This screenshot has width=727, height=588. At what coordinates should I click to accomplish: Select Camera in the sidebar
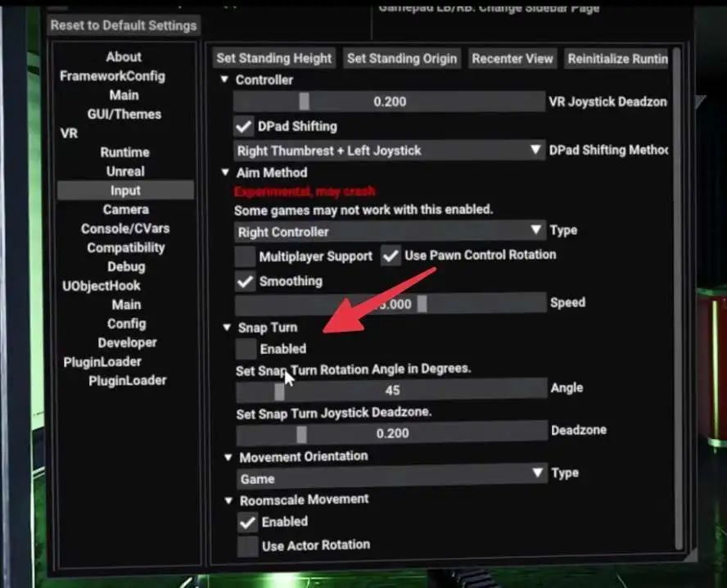click(125, 209)
